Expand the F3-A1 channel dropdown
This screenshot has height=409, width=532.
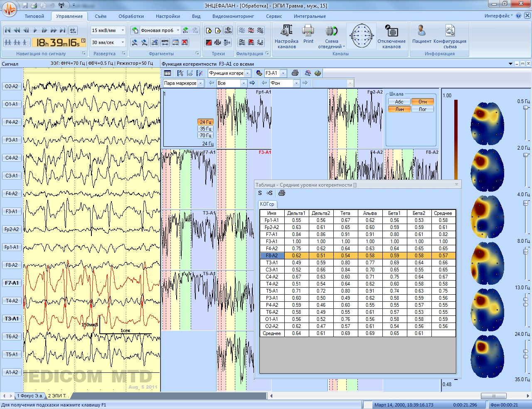(x=283, y=73)
